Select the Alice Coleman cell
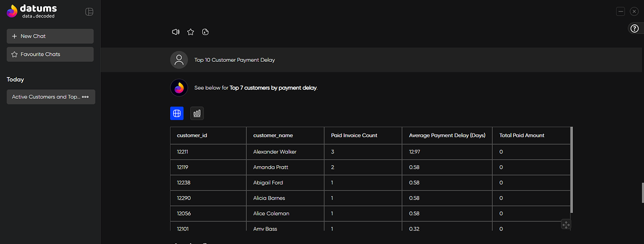Viewport: 644px width, 244px height. coord(286,214)
